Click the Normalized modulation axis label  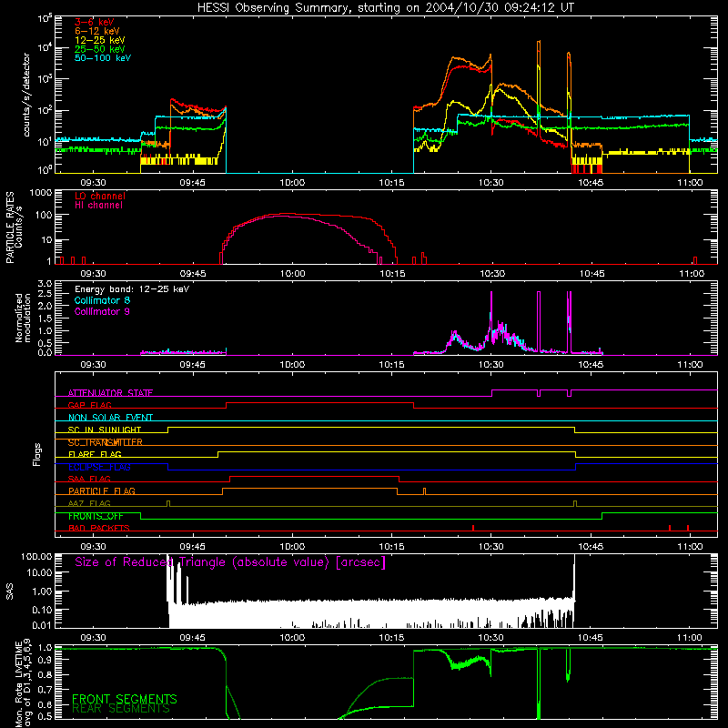coord(23,318)
